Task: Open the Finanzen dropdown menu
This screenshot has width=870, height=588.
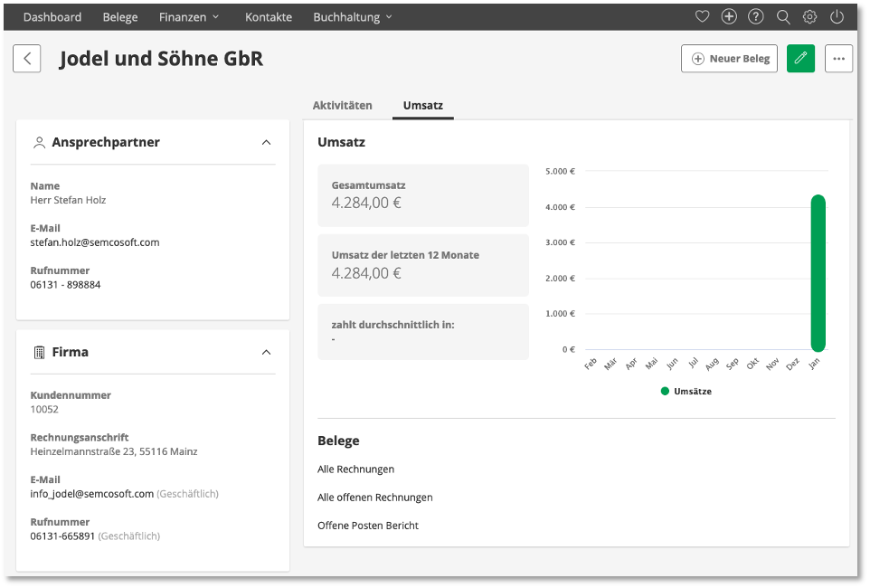Action: 189,17
